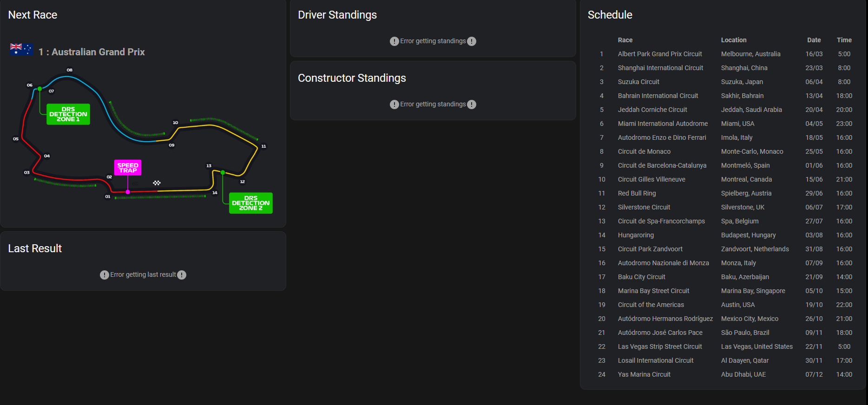Screen dimensions: 868x405
Task: Click 'Las Vegas, United States' location cell
Action: tap(756, 346)
